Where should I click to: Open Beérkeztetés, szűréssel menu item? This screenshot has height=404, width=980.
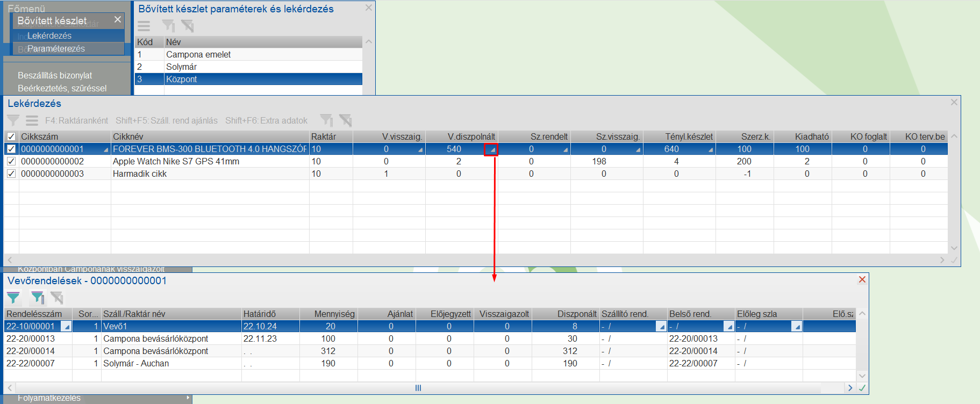coord(62,88)
